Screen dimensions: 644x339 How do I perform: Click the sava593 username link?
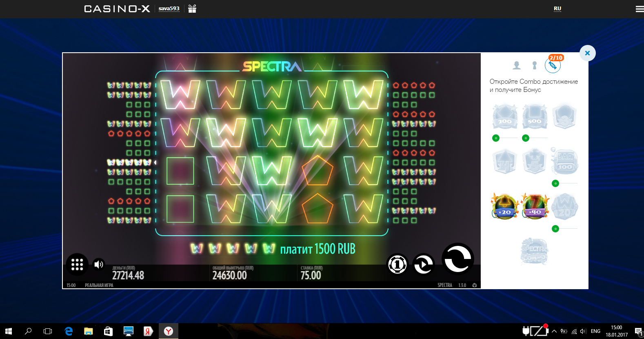tap(169, 9)
